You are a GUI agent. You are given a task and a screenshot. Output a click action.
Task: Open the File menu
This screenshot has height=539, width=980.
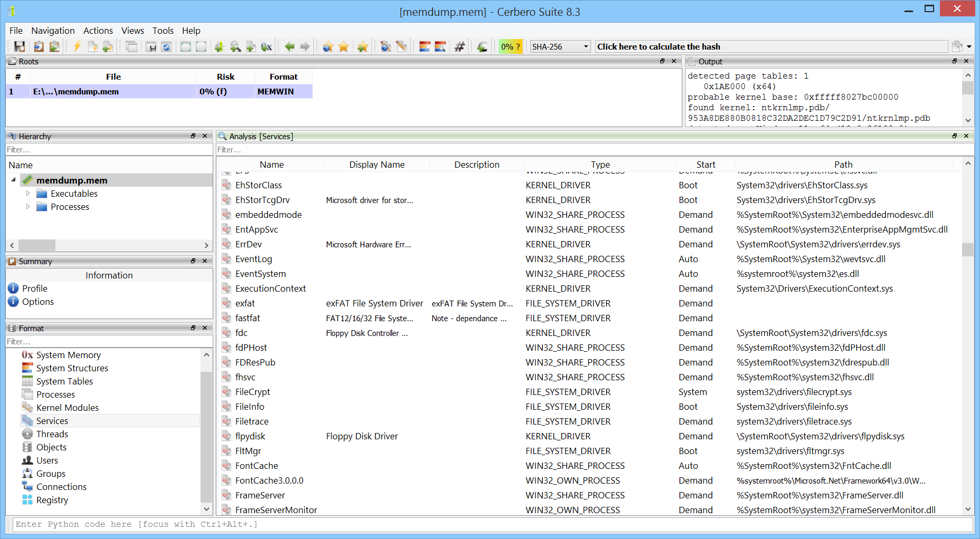16,31
